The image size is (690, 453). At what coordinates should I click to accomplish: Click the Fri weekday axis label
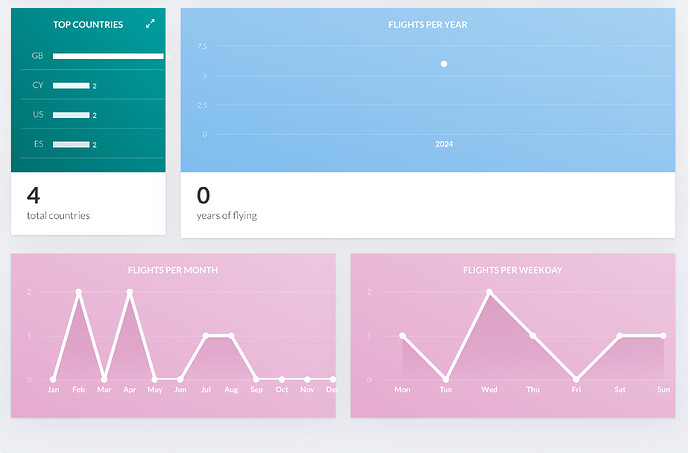point(576,390)
